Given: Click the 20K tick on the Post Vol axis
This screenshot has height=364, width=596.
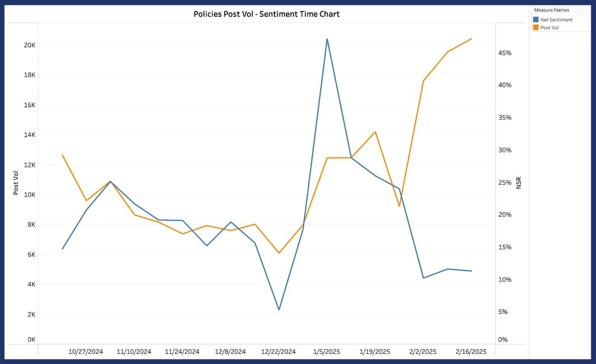Looking at the screenshot, I should 30,45.
